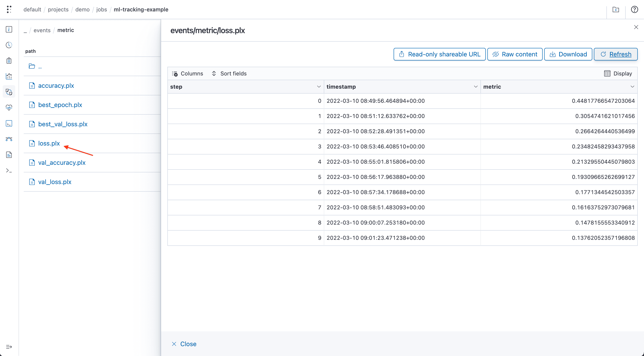Click the shell prompt icon at bottom
Screen dimensions: 644x356
[9, 170]
